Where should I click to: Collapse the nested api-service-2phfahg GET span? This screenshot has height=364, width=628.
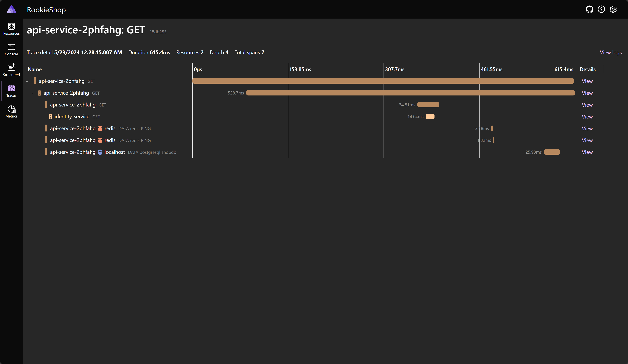click(38, 104)
